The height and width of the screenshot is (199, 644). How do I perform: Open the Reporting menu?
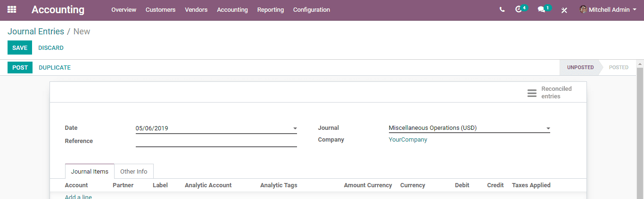[271, 10]
